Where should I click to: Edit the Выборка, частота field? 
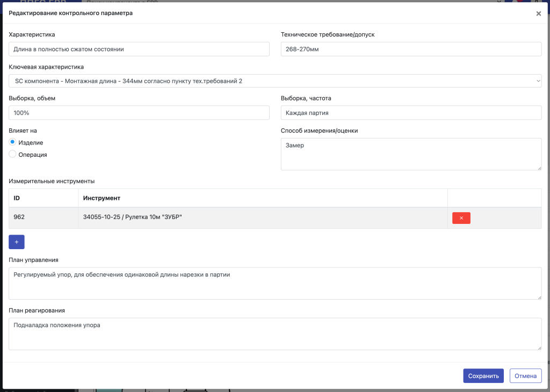411,113
